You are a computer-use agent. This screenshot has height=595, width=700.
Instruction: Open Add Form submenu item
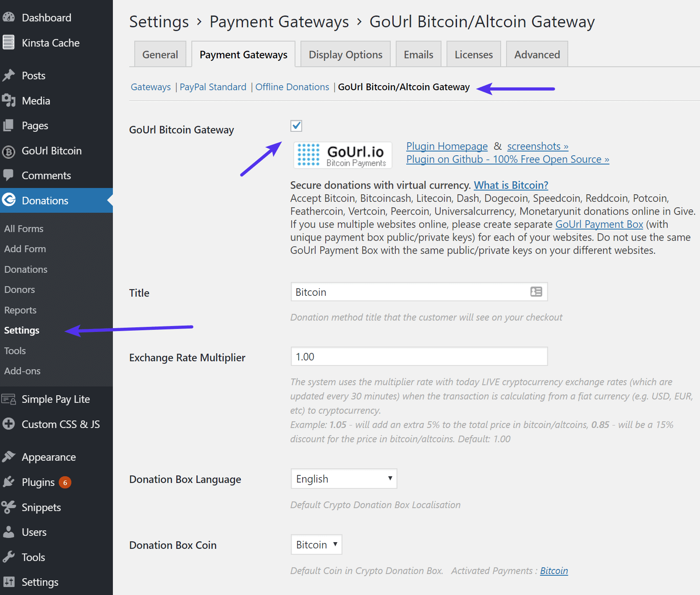25,249
